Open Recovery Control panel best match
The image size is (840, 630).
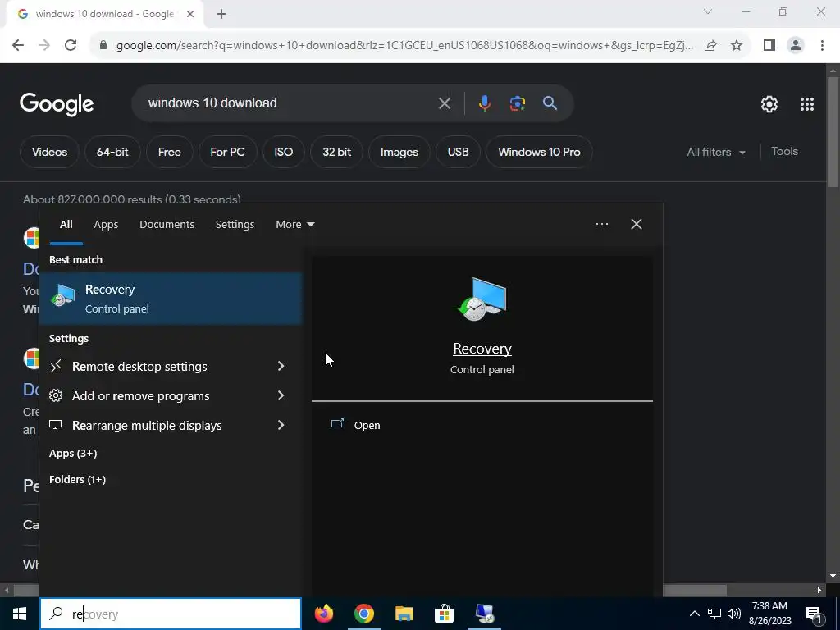[x=171, y=299]
